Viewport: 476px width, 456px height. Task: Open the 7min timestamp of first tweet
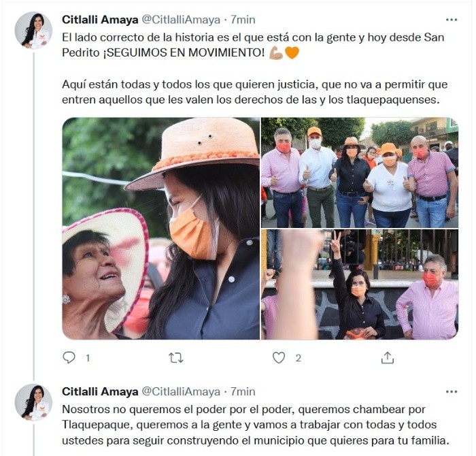point(243,20)
